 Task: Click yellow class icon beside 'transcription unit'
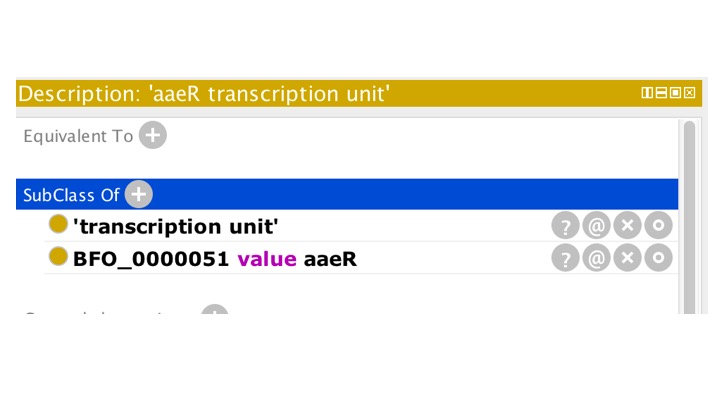pos(58,225)
